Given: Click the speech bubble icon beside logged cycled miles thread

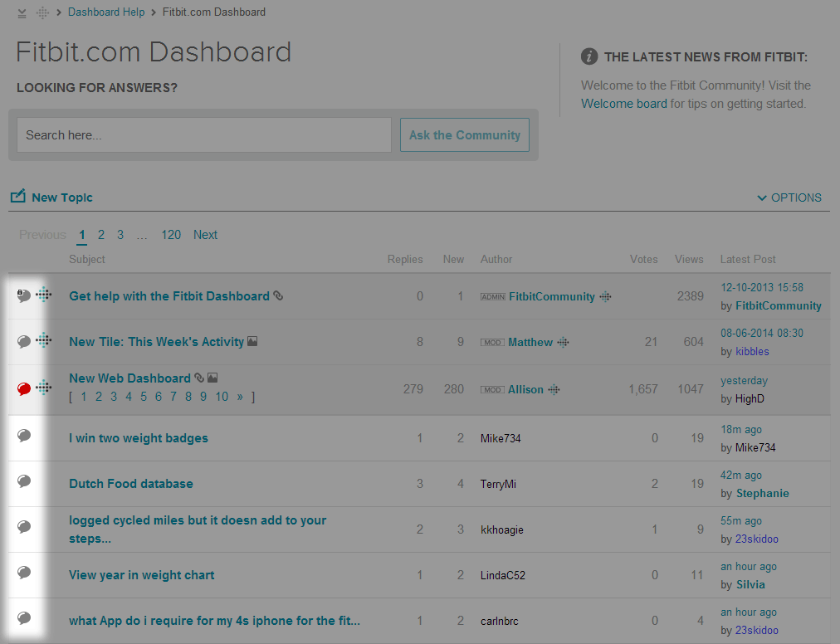Looking at the screenshot, I should [x=23, y=527].
